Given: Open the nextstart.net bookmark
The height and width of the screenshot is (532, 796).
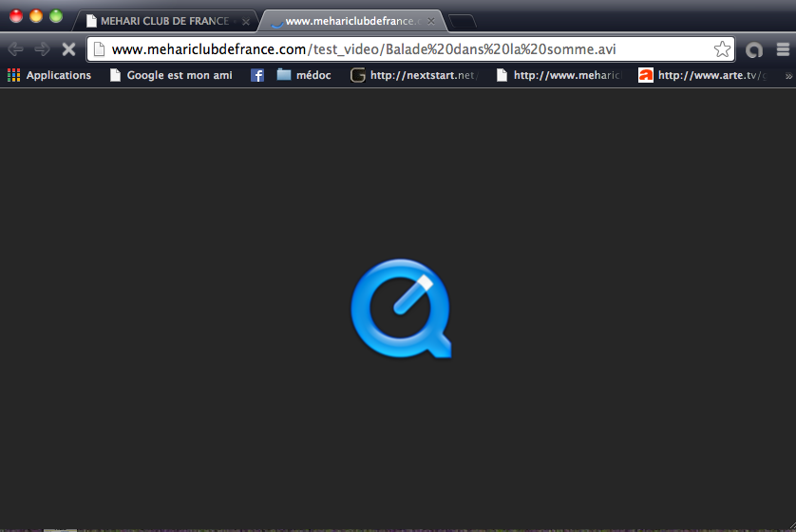Looking at the screenshot, I should 414,75.
